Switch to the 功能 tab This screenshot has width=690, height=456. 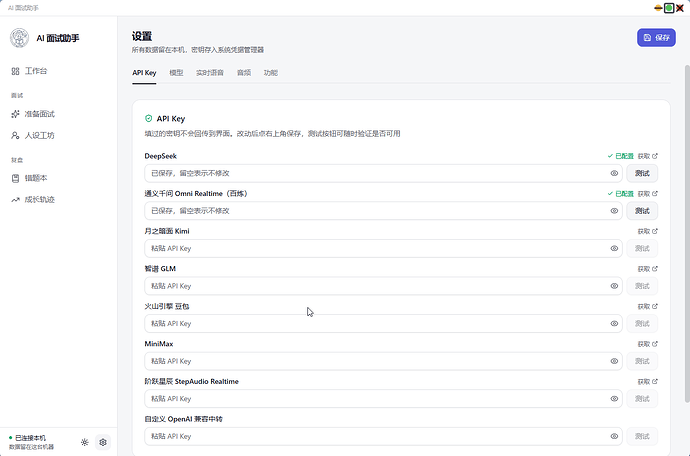(x=271, y=73)
